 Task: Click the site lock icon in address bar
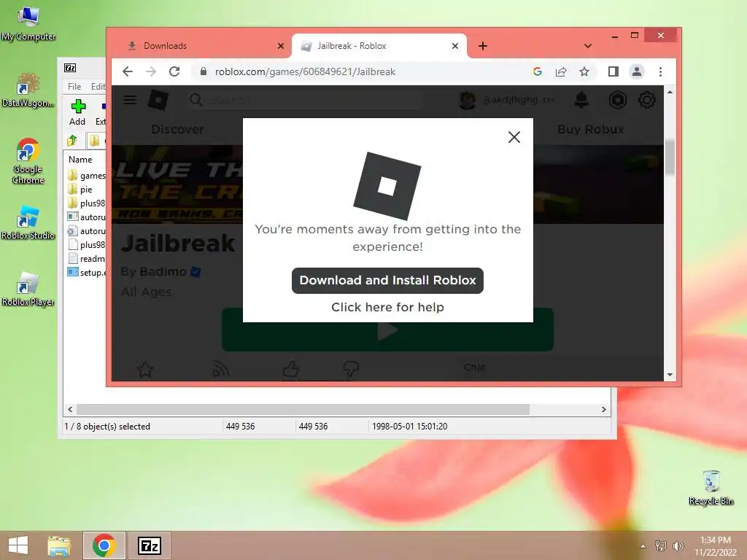[x=204, y=71]
